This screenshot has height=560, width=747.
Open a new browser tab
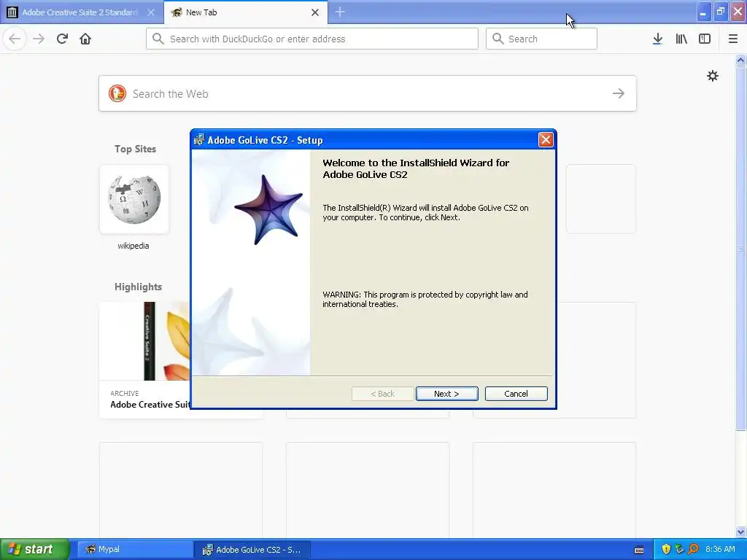point(340,12)
